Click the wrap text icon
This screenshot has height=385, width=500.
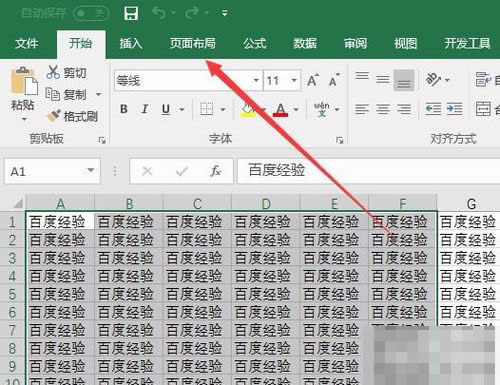(483, 79)
